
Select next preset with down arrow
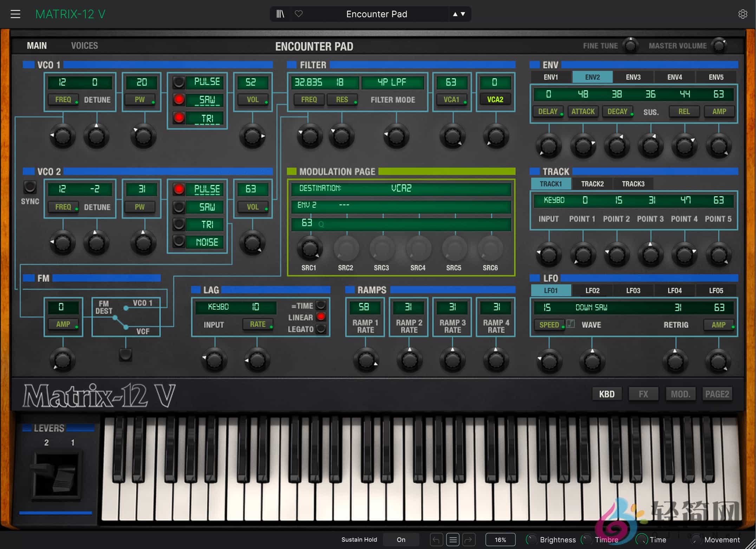point(463,14)
